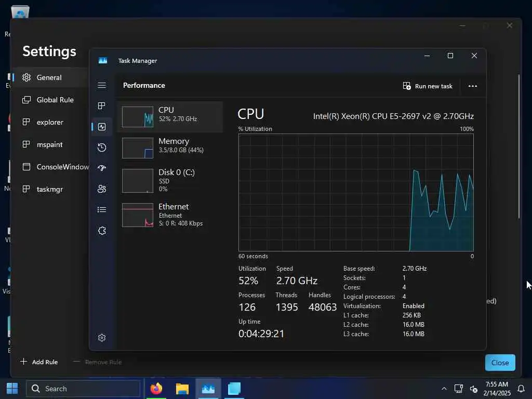Click Task Manager title bar icon
532x399 pixels.
point(103,60)
